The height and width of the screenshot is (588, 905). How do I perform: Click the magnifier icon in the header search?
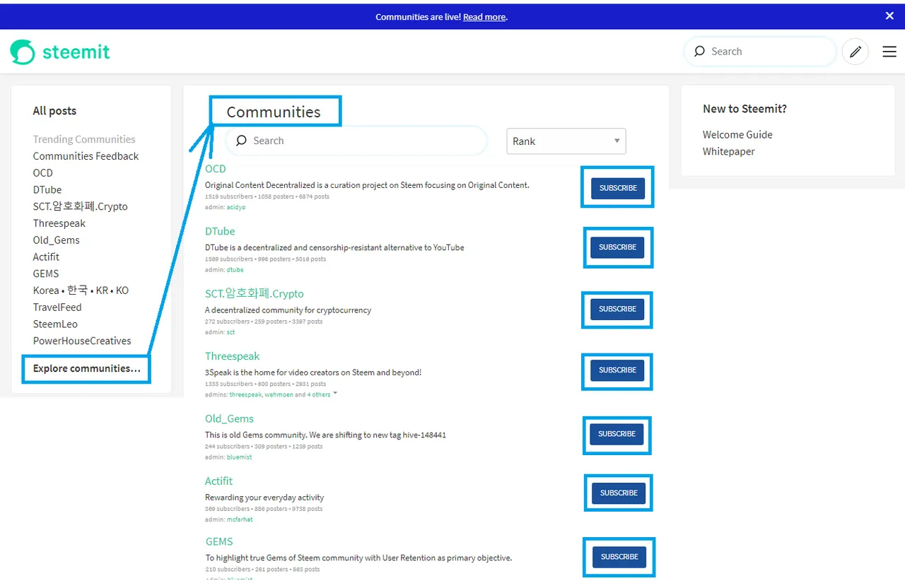click(x=699, y=51)
